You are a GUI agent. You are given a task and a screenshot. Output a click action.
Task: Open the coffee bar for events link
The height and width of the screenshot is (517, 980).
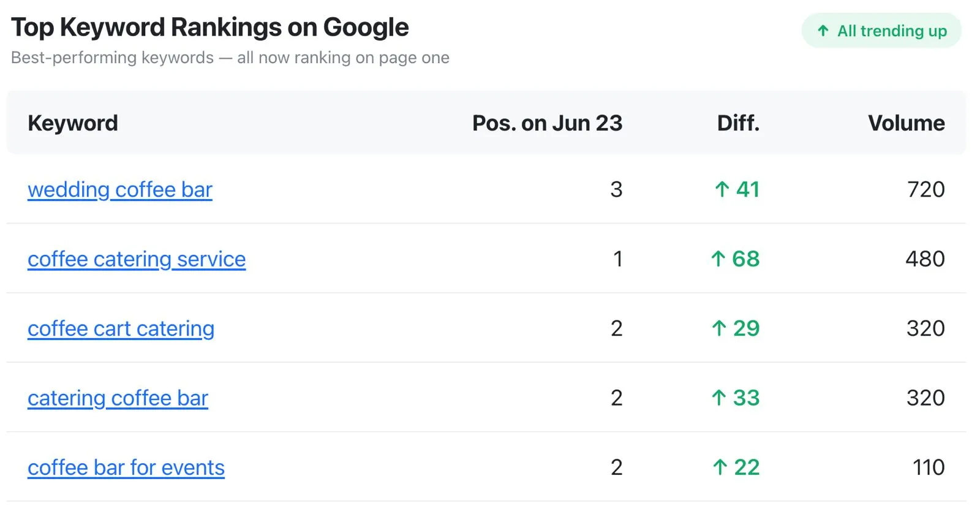[126, 468]
